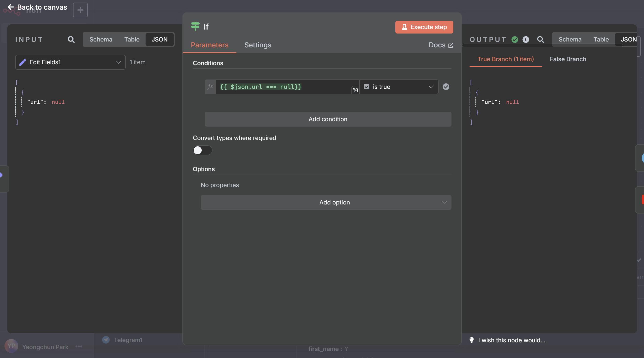Click the Back to canvas arrow
The image size is (644, 358).
(x=11, y=7)
